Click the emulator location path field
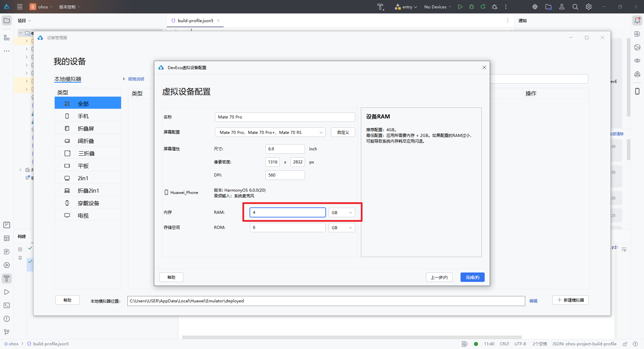This screenshot has width=644, height=349. [326, 301]
